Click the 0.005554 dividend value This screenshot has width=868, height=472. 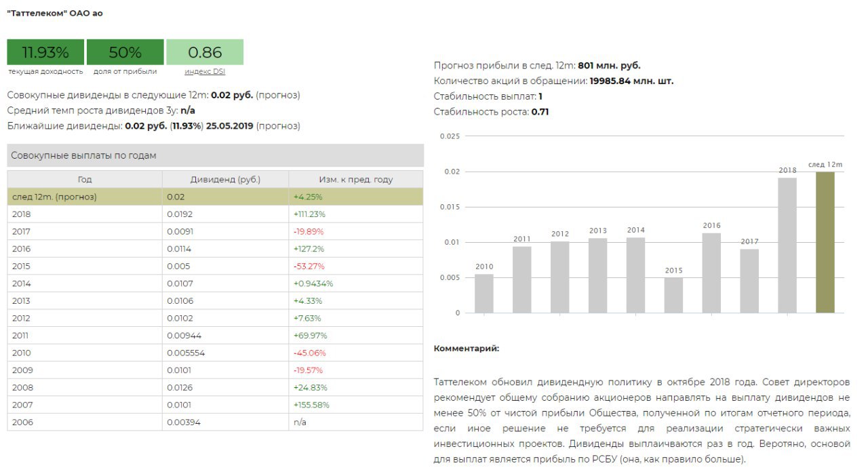click(186, 353)
